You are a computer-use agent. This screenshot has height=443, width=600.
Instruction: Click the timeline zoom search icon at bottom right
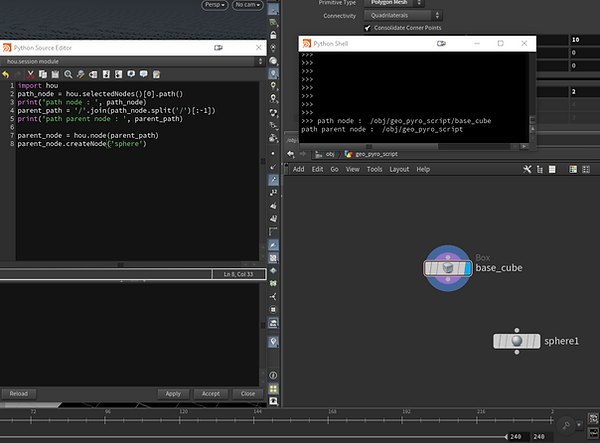coord(566,425)
